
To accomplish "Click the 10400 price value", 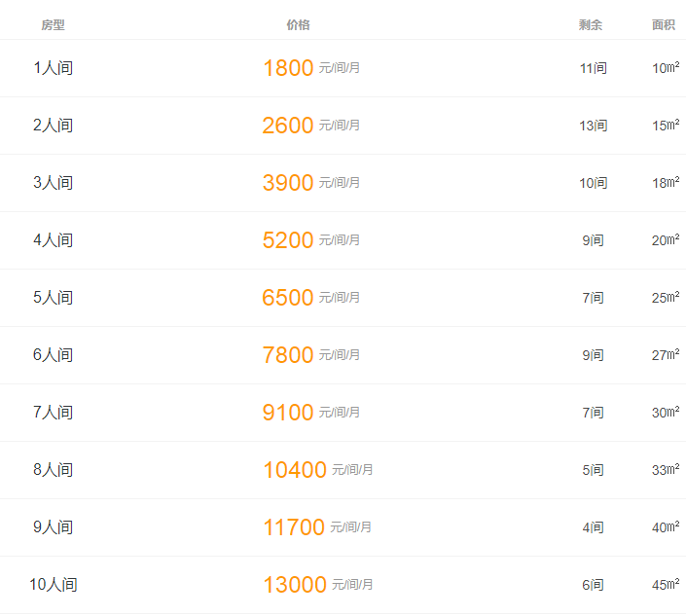I will coord(295,470).
